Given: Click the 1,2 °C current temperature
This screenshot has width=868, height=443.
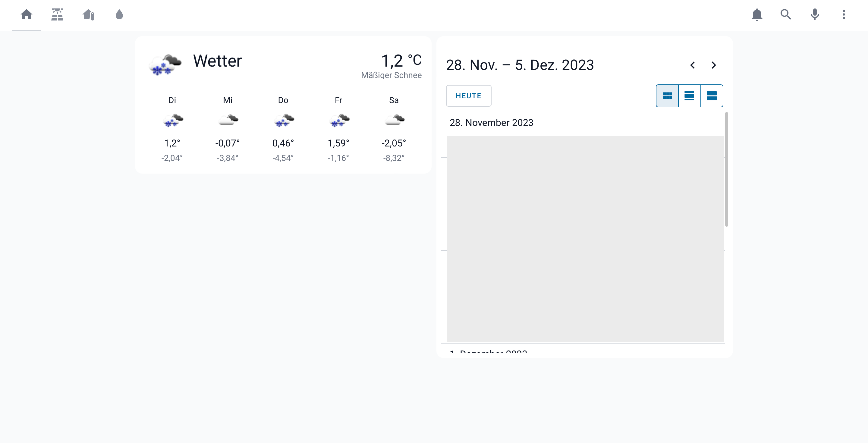Looking at the screenshot, I should tap(401, 61).
